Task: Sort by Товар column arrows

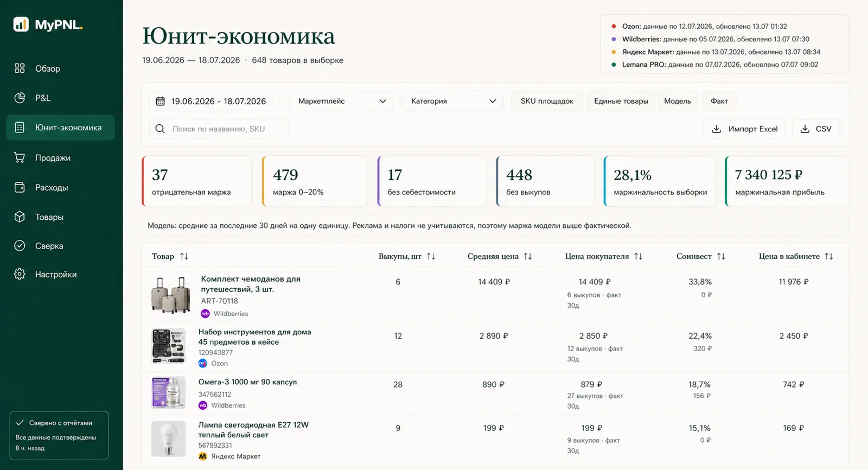Action: point(184,256)
